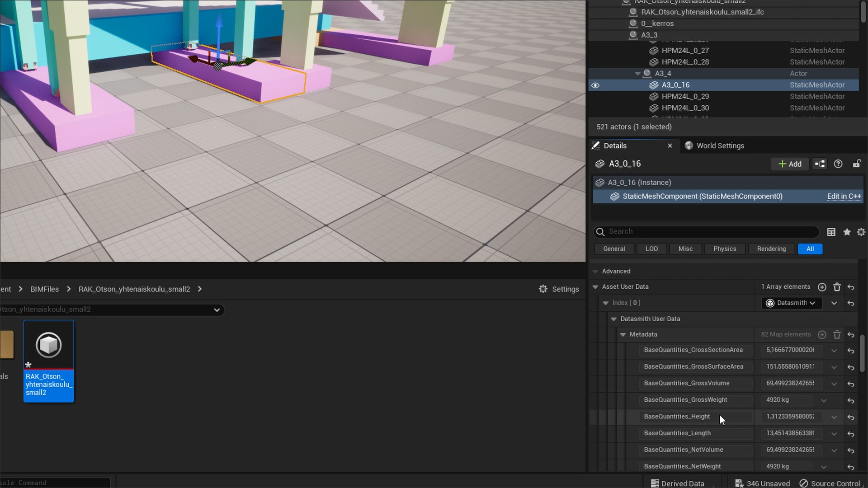Toggle visibility eye for A3_0_16
The image size is (868, 488).
pos(595,85)
